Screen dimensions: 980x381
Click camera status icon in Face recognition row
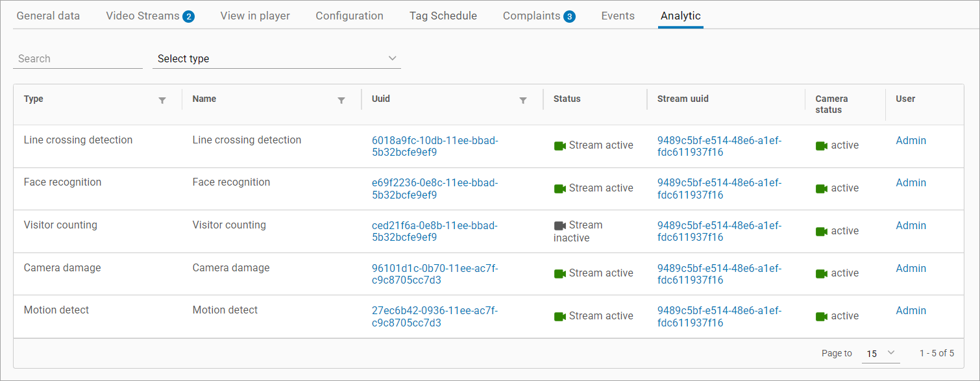click(x=822, y=189)
